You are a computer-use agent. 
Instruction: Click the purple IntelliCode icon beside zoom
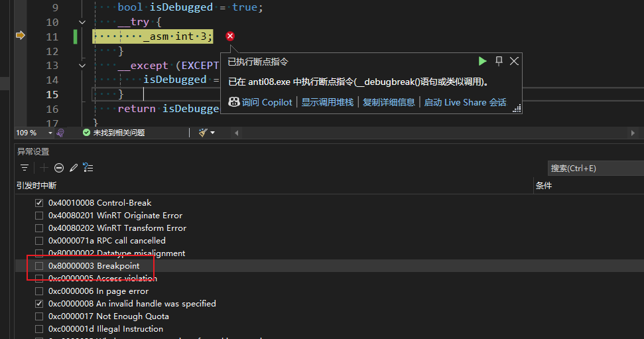point(60,133)
